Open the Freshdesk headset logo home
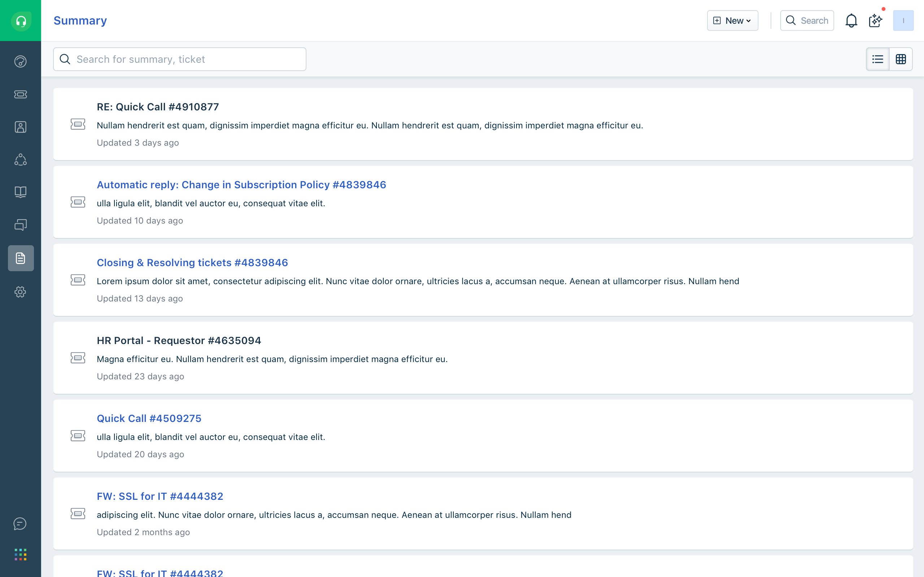 [x=21, y=21]
